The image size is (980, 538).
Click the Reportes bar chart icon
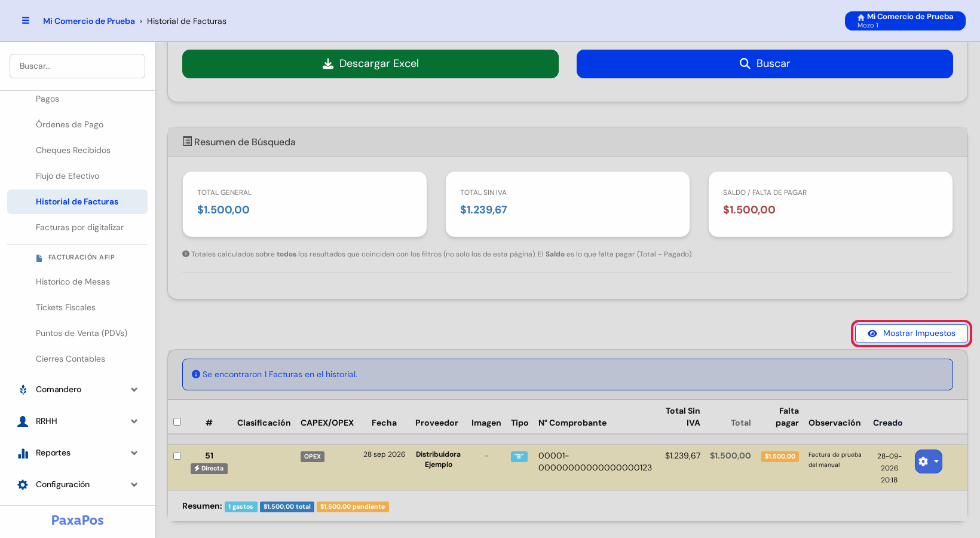point(23,453)
